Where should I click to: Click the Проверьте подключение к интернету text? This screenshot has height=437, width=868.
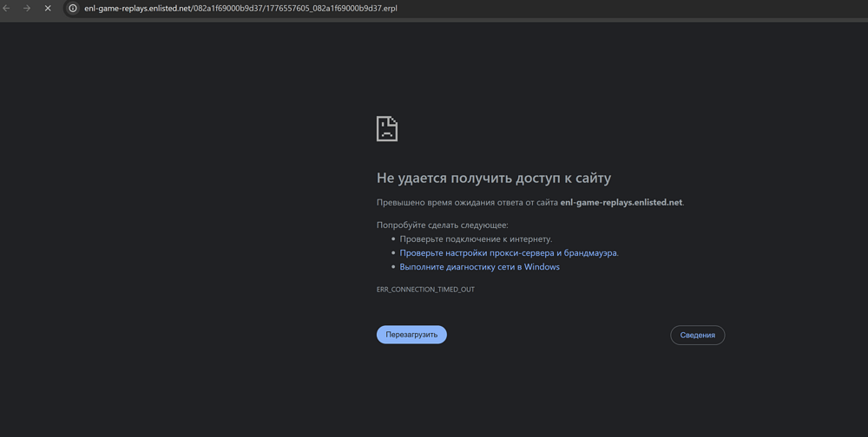[x=476, y=239]
